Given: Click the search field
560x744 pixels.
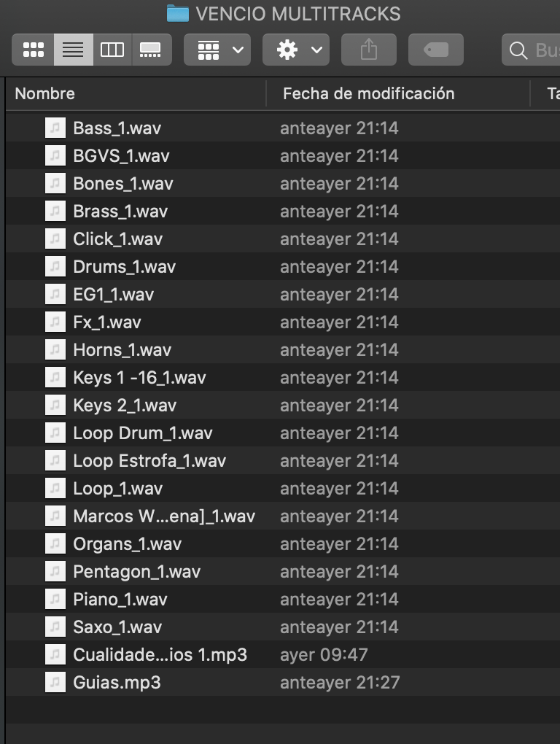Looking at the screenshot, I should point(536,50).
